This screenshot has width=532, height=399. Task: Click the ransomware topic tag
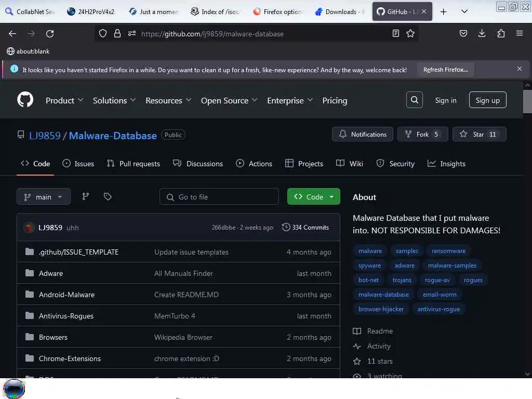[x=448, y=251]
